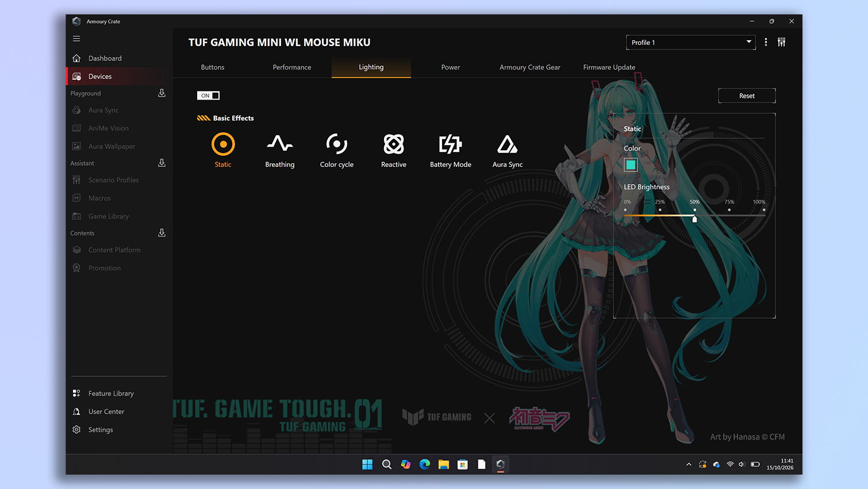
Task: Open Macros in the sidebar
Action: (119, 198)
